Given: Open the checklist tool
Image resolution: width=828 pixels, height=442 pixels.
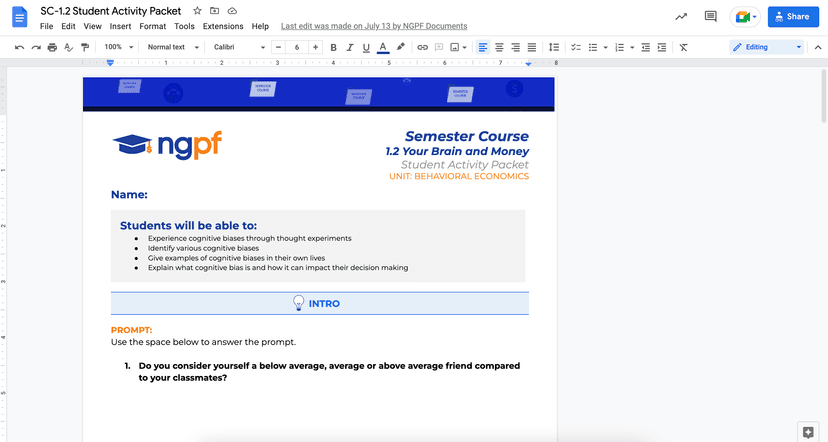Looking at the screenshot, I should tap(574, 47).
